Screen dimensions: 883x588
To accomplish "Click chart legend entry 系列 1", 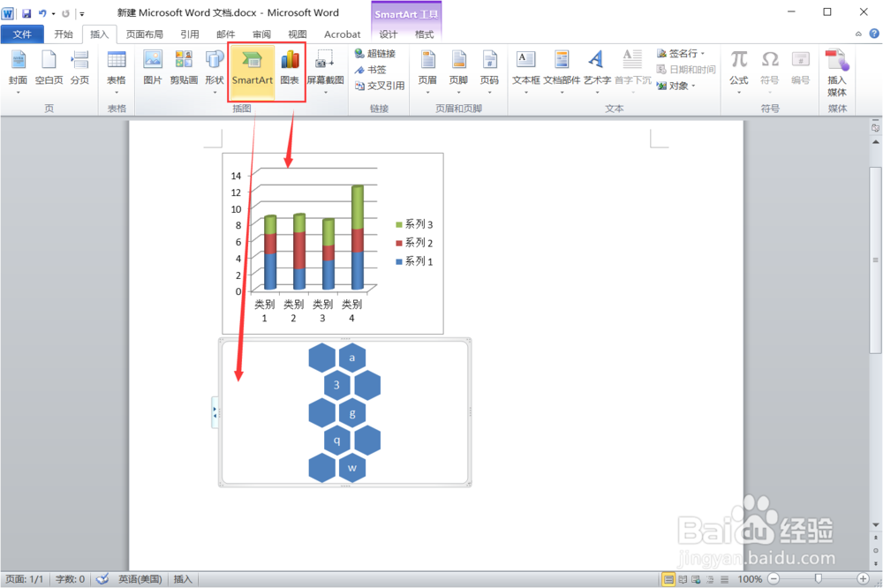I will 414,261.
